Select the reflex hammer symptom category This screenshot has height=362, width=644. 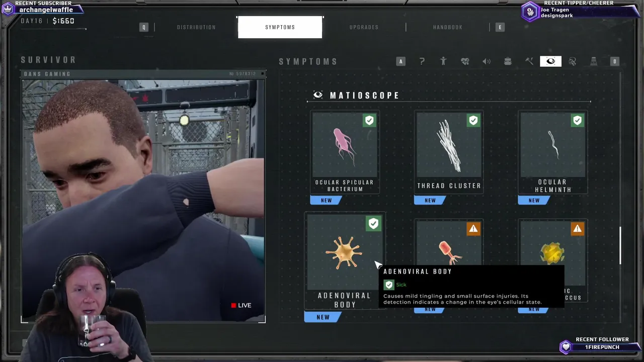[529, 61]
